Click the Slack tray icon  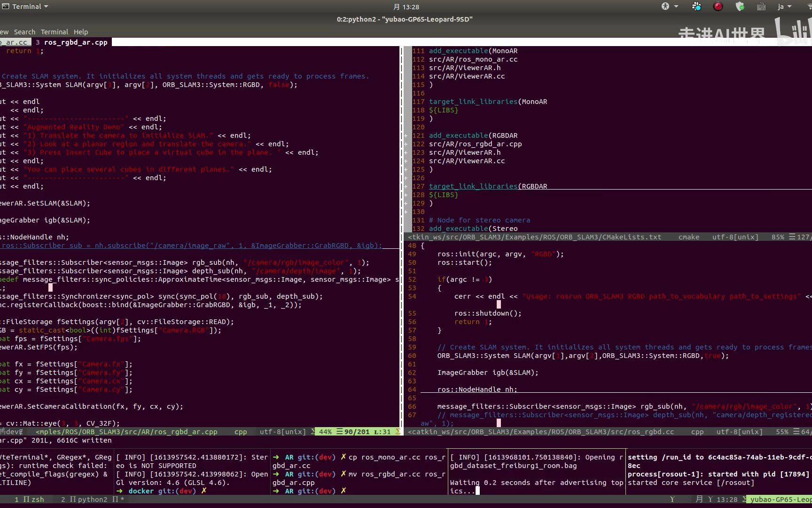(696, 7)
